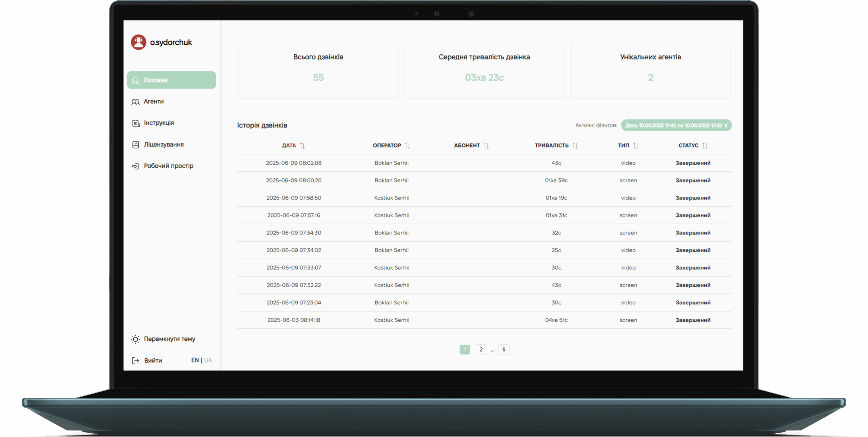868x437 pixels.
Task: Click the Інструкція document icon
Action: click(x=136, y=123)
